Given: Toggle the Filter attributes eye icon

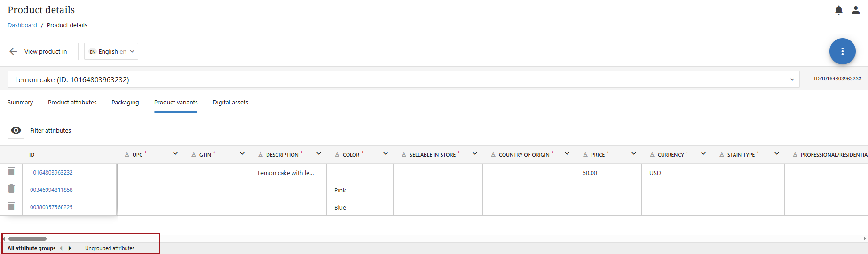Looking at the screenshot, I should click(16, 130).
